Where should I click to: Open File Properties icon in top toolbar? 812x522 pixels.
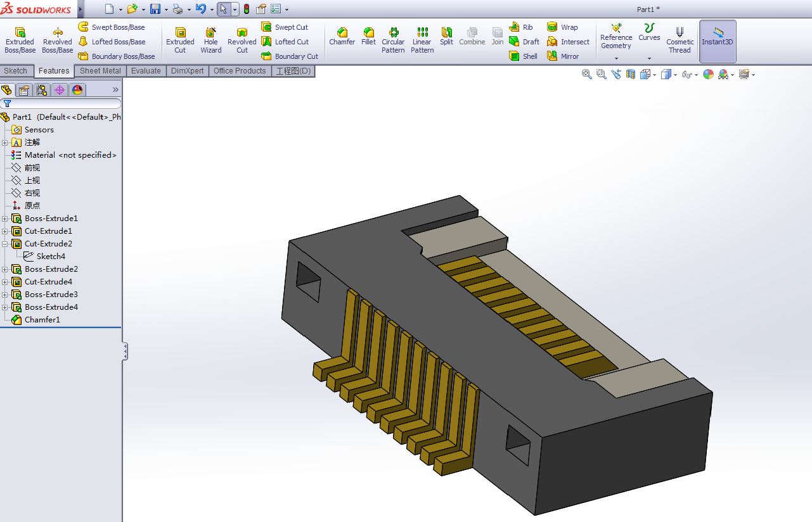point(261,9)
